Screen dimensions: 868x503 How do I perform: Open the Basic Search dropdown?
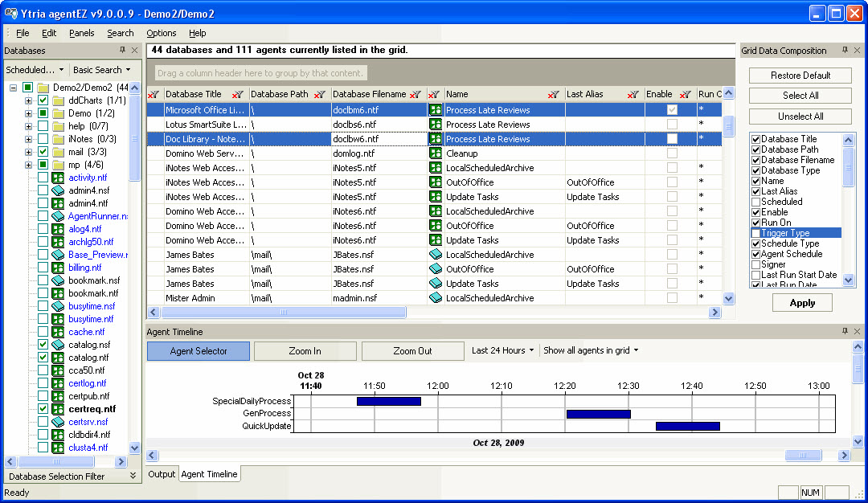[101, 70]
